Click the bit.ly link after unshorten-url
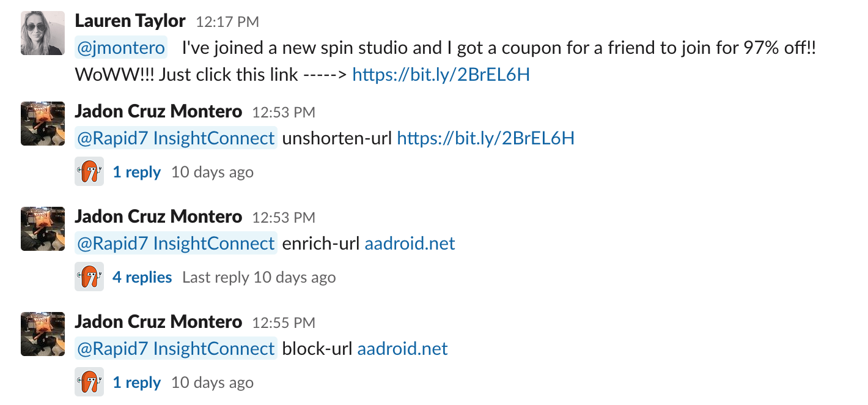 pos(485,138)
